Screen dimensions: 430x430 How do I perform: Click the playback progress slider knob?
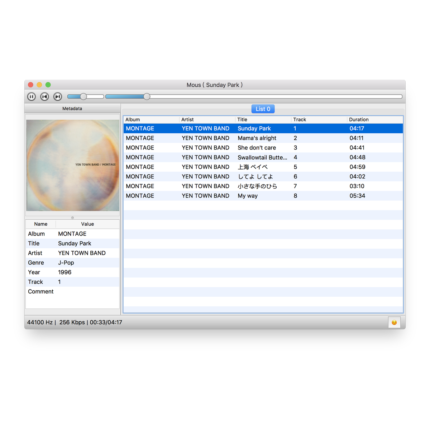147,97
